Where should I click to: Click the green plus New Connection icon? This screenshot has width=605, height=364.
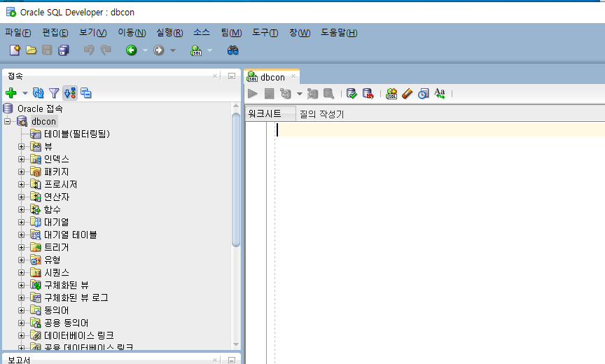pos(11,93)
